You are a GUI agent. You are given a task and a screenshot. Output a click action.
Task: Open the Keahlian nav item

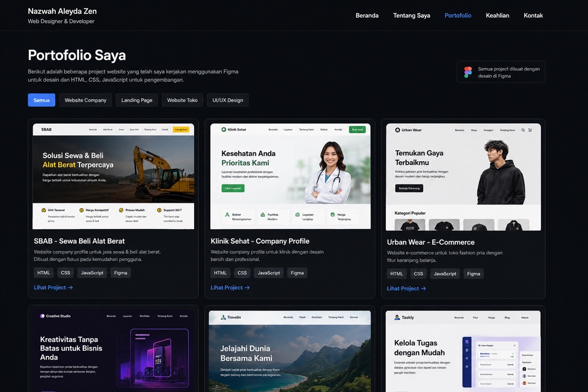(x=497, y=15)
